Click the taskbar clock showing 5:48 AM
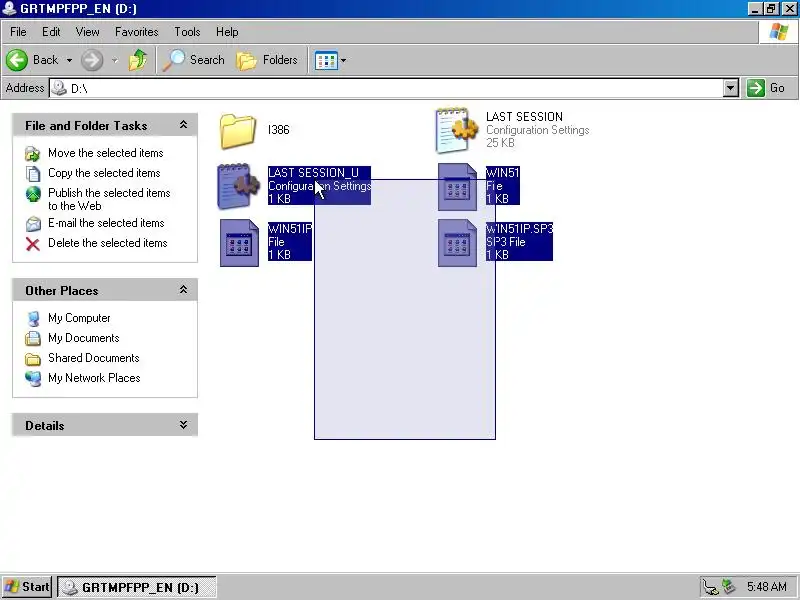 click(767, 587)
